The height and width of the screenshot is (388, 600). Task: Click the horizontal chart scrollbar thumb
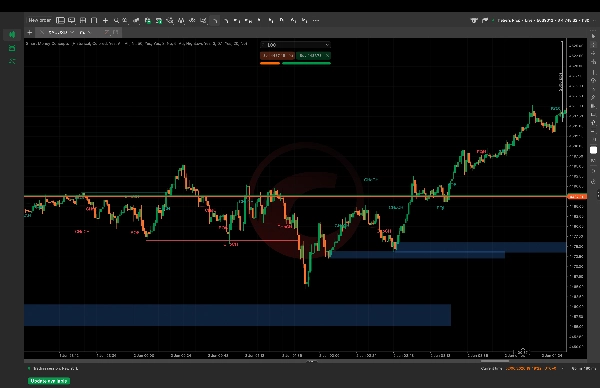pyautogui.click(x=495, y=360)
